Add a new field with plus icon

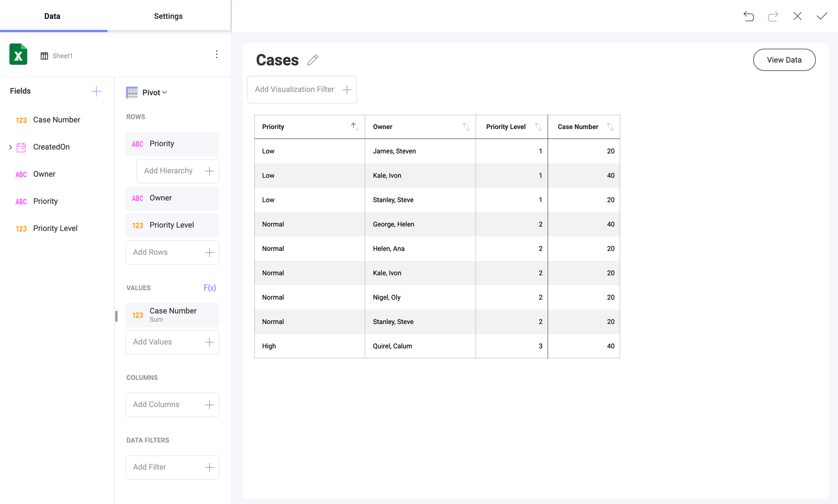(x=96, y=91)
